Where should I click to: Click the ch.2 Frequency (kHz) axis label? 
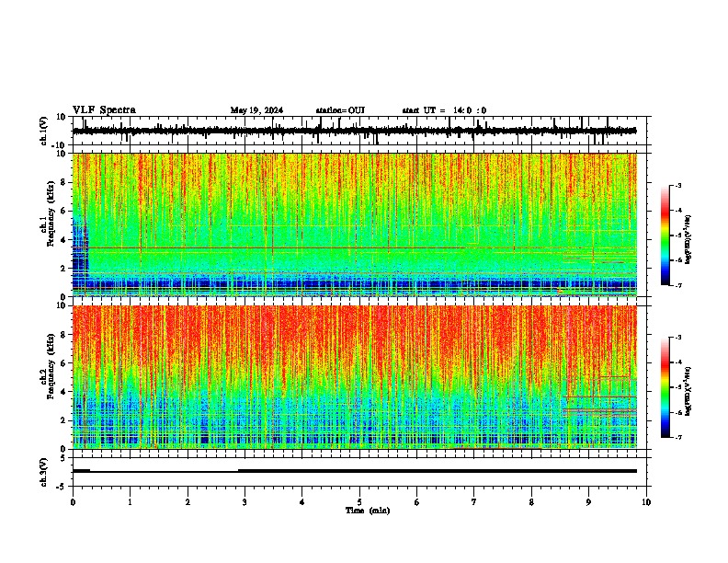[x=48, y=366]
